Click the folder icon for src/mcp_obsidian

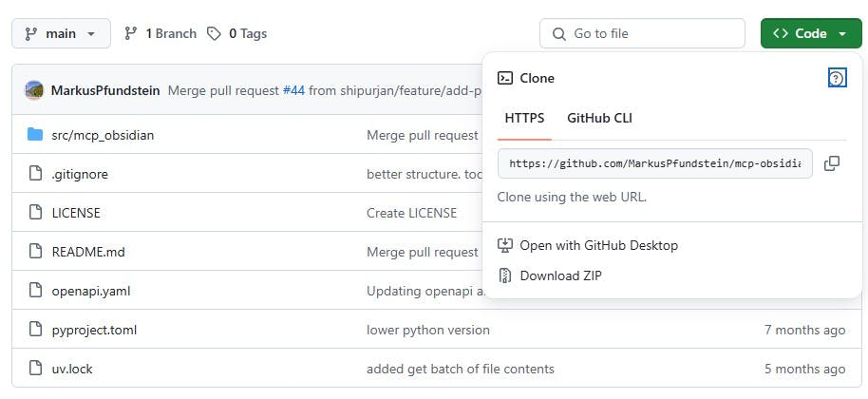point(35,135)
